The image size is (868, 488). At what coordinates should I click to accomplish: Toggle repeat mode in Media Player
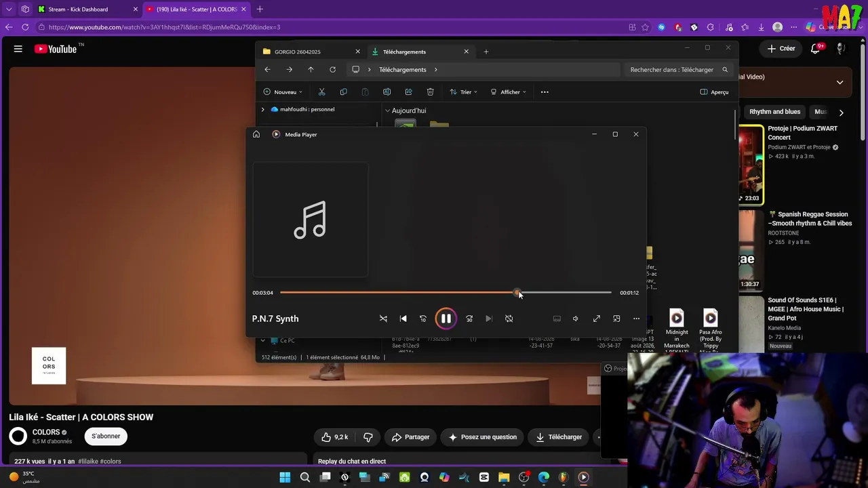coord(509,319)
